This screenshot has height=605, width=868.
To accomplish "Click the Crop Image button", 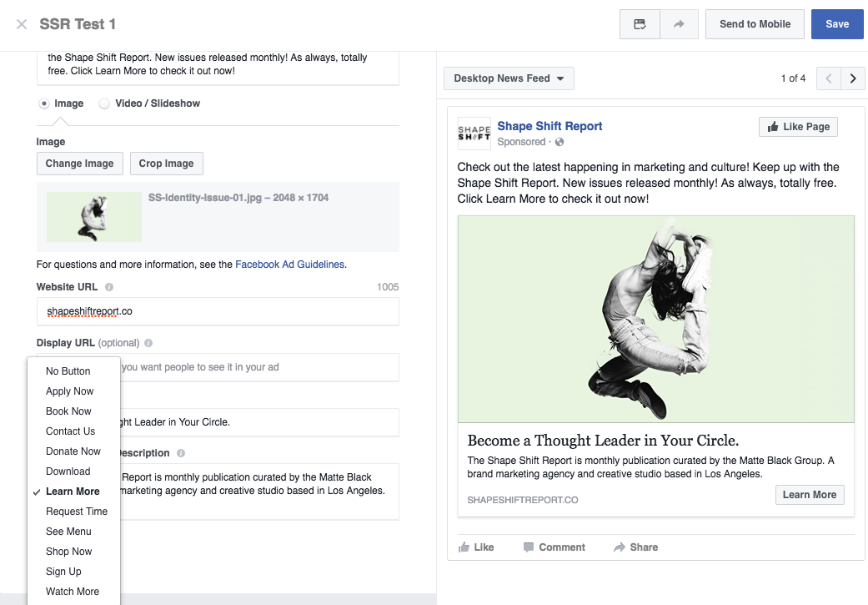I will point(167,164).
